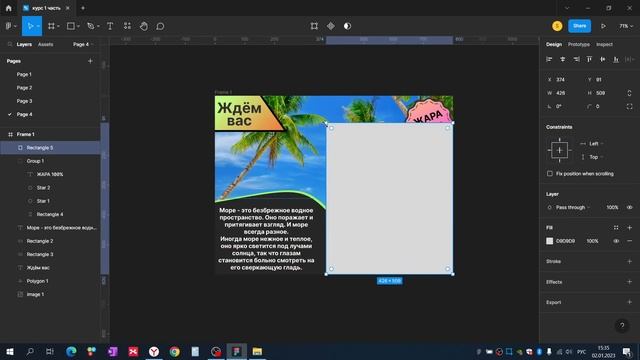
Task: Align top icon in Design panel
Action: (589, 59)
